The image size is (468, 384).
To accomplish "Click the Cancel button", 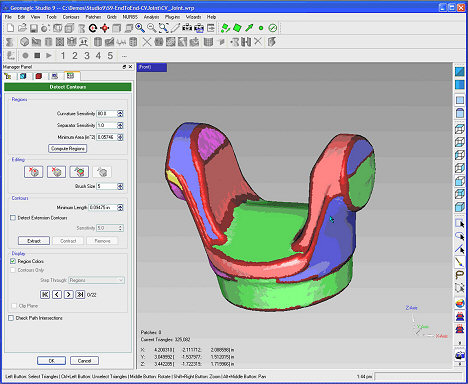I will [x=84, y=361].
